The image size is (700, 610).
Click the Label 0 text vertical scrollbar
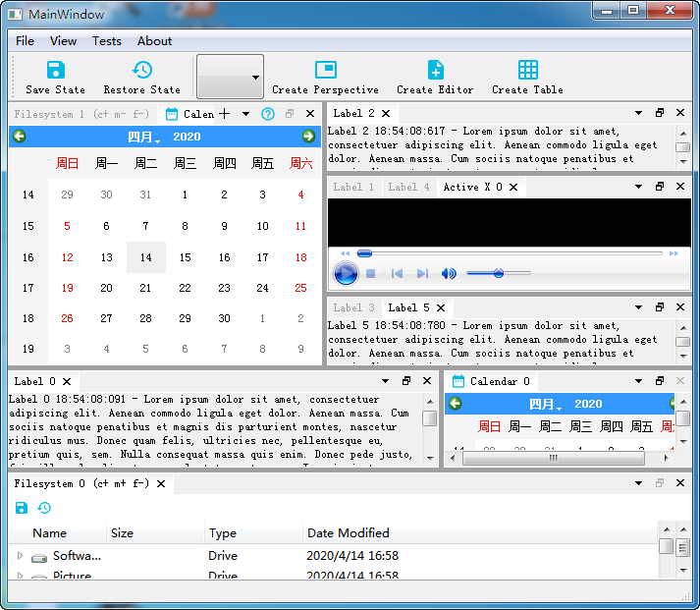429,429
